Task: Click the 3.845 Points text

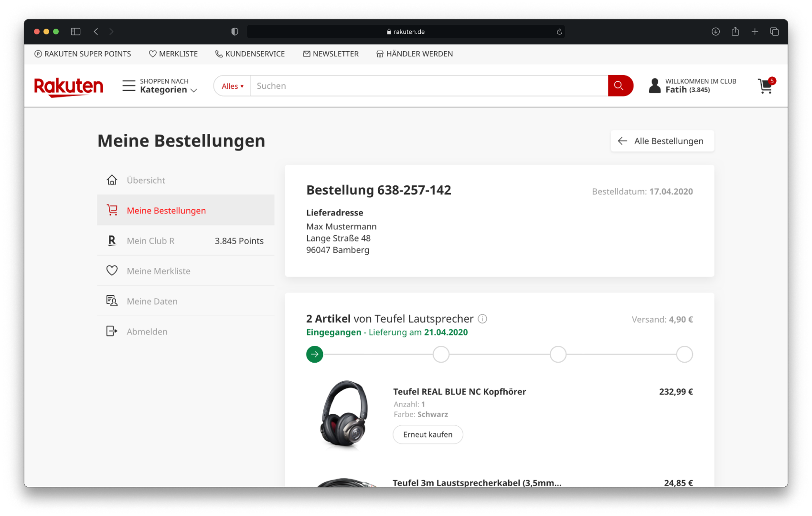Action: click(x=239, y=241)
